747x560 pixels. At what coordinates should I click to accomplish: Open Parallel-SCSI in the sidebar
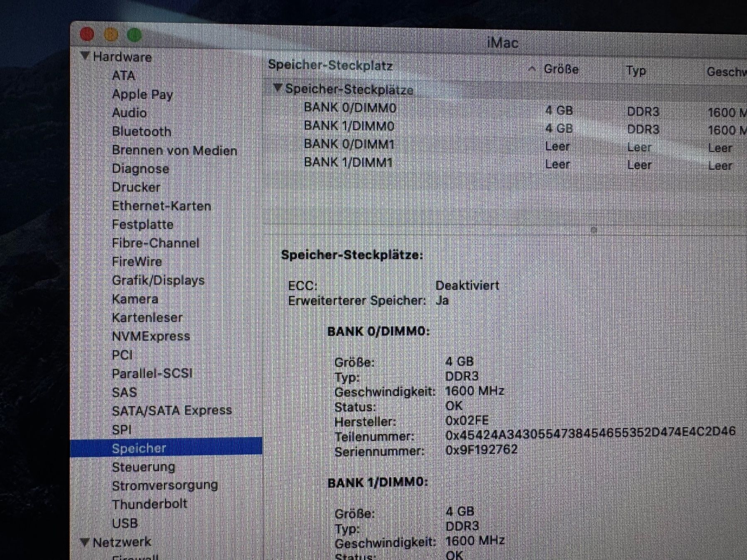pos(152,373)
